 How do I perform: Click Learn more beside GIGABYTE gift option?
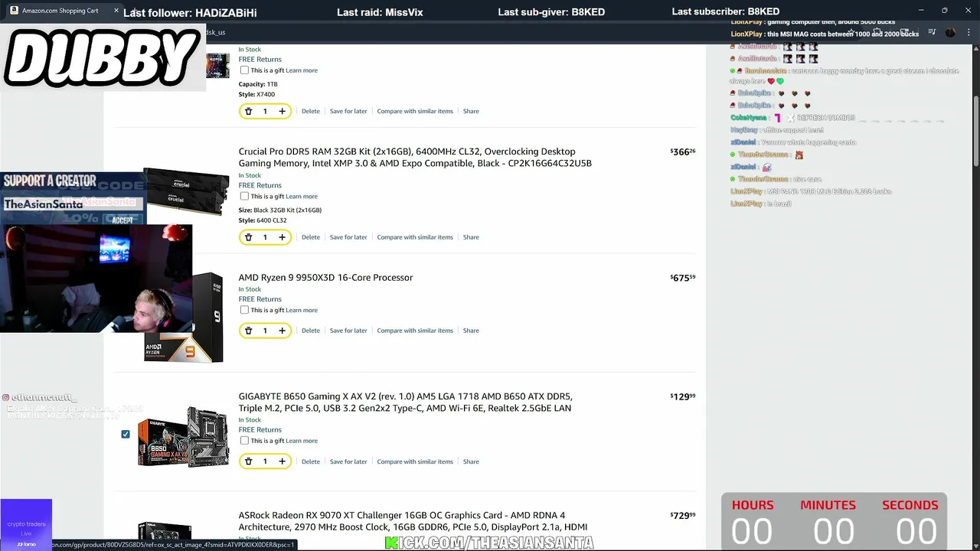302,441
